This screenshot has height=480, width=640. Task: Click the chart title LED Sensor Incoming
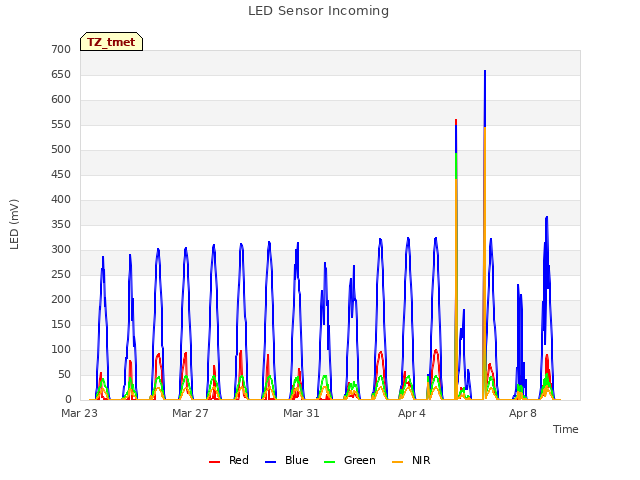(x=318, y=11)
